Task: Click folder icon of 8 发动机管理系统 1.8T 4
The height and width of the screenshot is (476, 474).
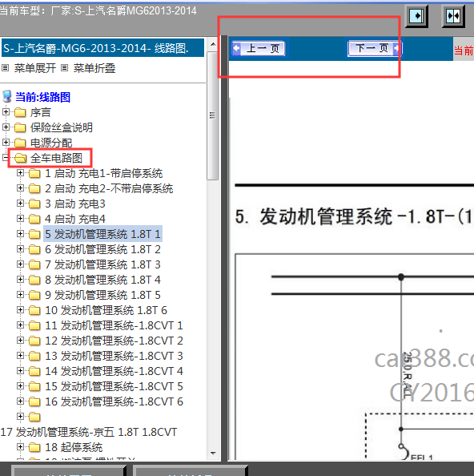Action: (x=34, y=280)
